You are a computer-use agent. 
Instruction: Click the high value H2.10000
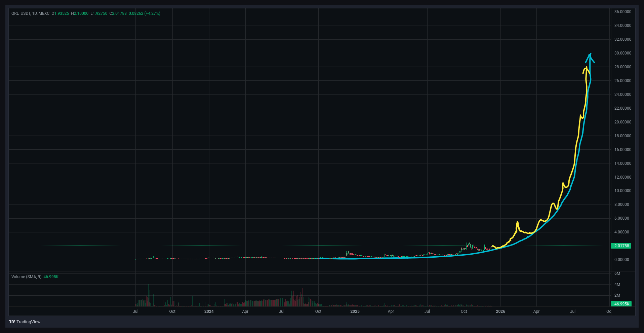(80, 13)
